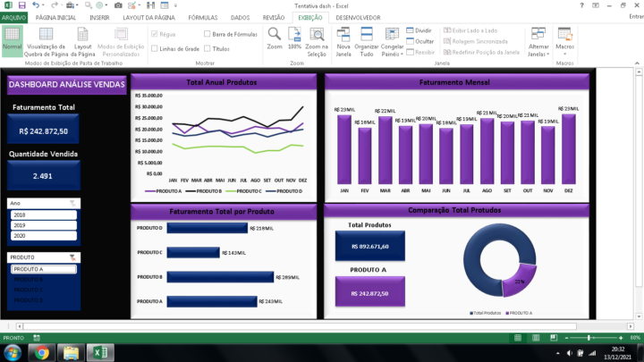Click the Zoom magnifier icon in ribbon
Image resolution: width=644 pixels, height=362 pixels.
(x=275, y=36)
